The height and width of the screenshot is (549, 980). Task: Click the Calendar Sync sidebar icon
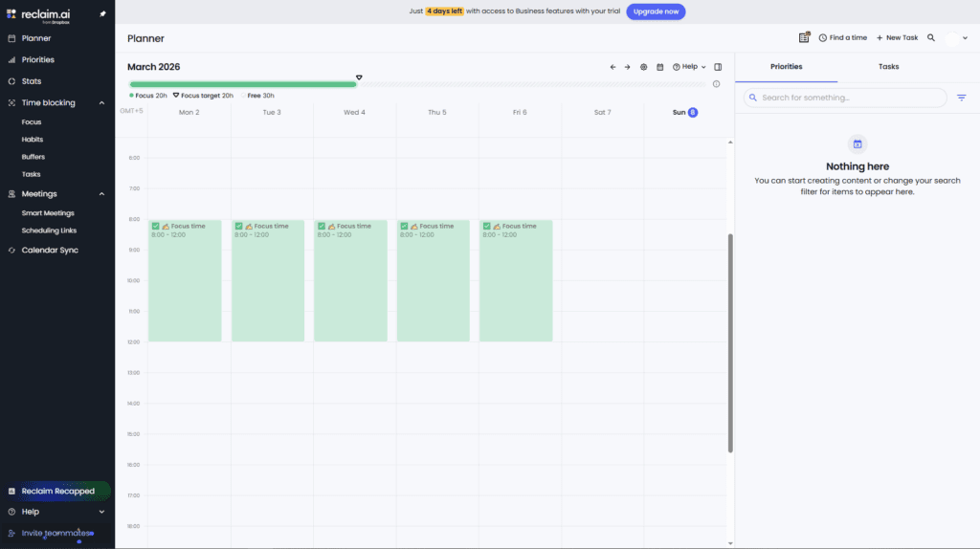pyautogui.click(x=11, y=250)
